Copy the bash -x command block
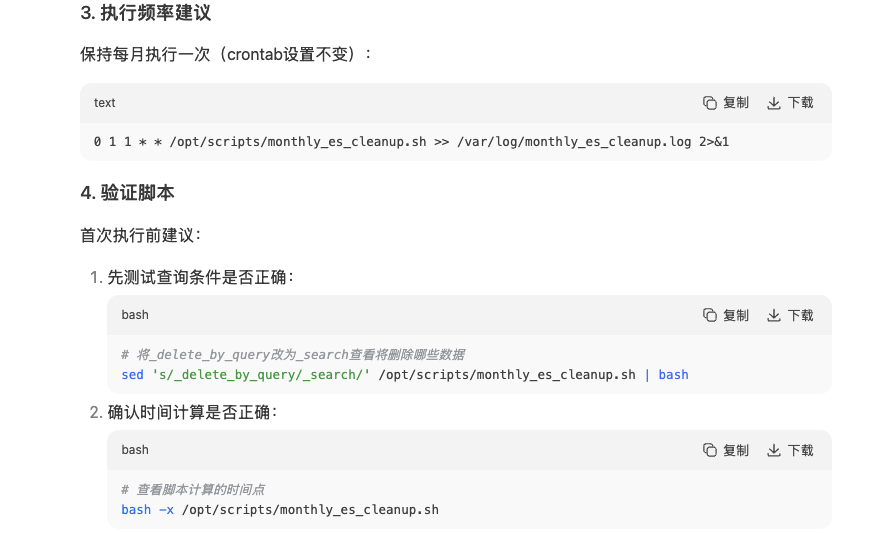 (x=726, y=450)
